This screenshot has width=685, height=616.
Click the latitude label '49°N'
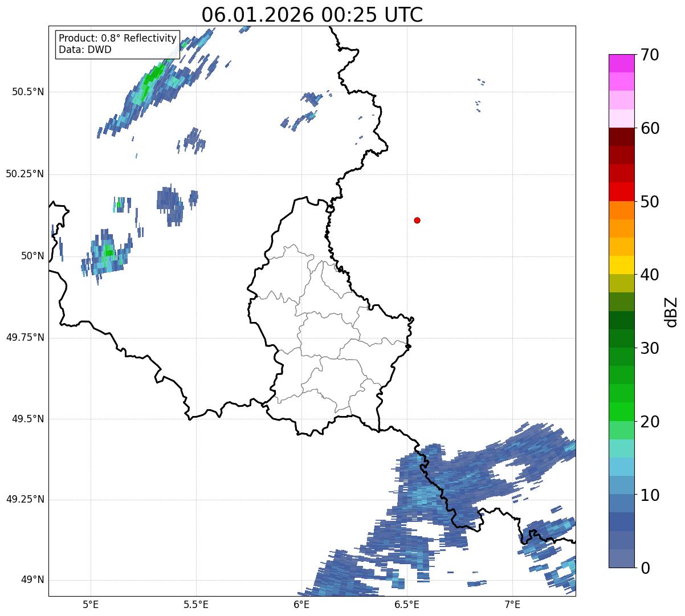coord(32,580)
